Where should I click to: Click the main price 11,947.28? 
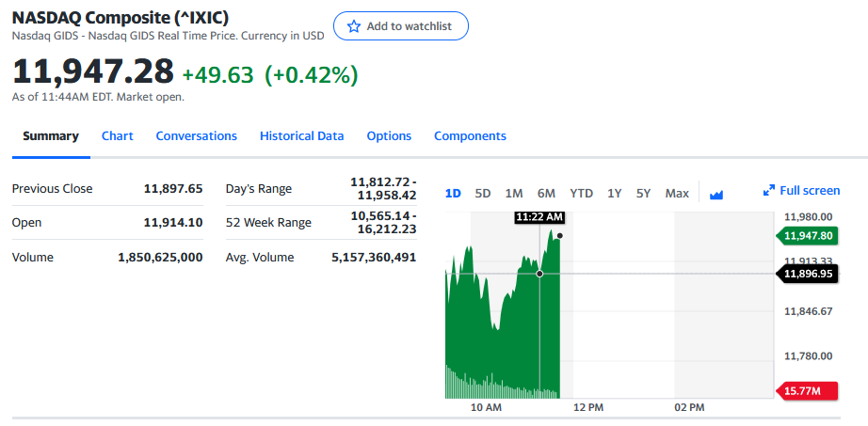coord(93,71)
